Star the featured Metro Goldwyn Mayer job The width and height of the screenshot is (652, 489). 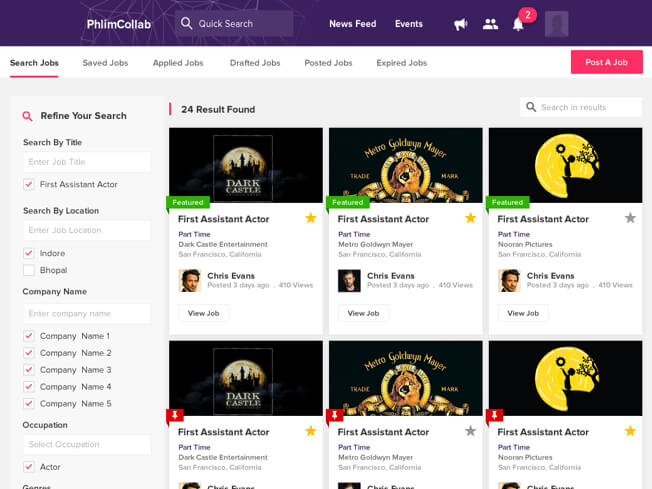click(x=470, y=218)
